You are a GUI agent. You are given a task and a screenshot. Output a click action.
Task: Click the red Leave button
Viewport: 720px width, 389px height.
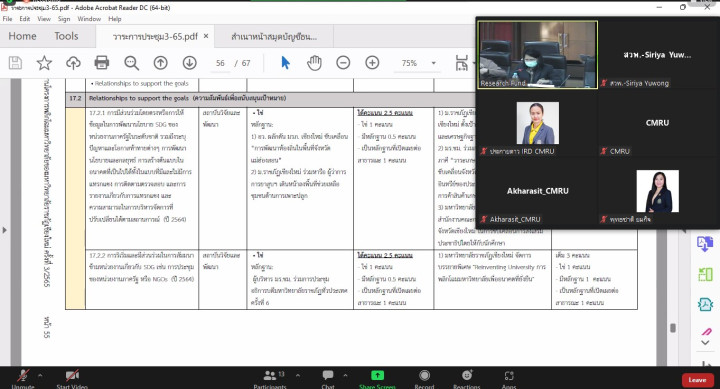coord(697,380)
